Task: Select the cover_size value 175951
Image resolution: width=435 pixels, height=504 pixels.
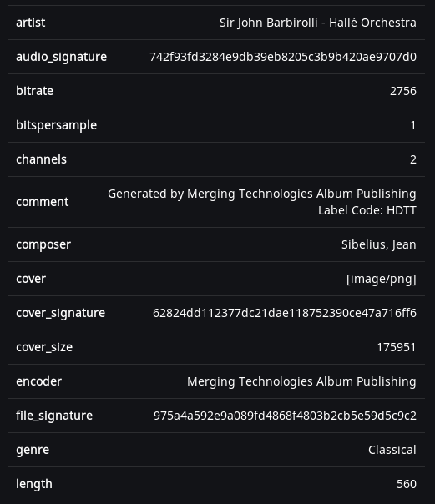Action: click(396, 347)
